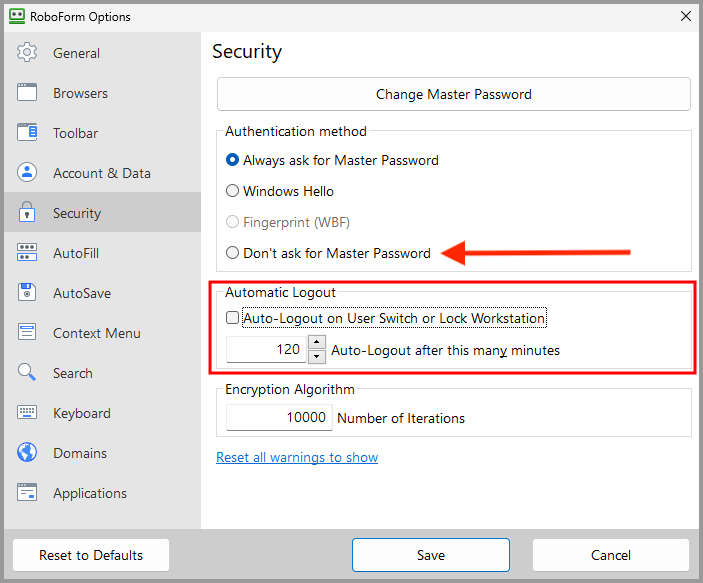Click Change Master Password button
Image resolution: width=703 pixels, height=583 pixels.
click(x=454, y=94)
